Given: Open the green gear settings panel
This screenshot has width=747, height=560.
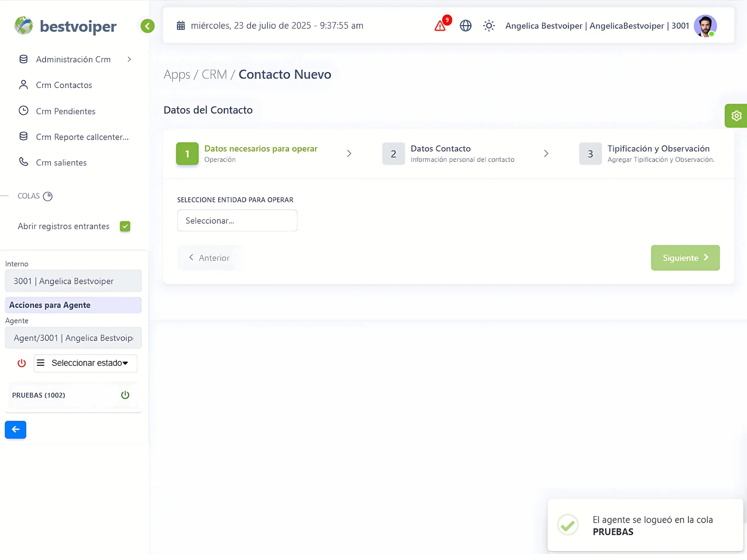Looking at the screenshot, I should tap(736, 116).
